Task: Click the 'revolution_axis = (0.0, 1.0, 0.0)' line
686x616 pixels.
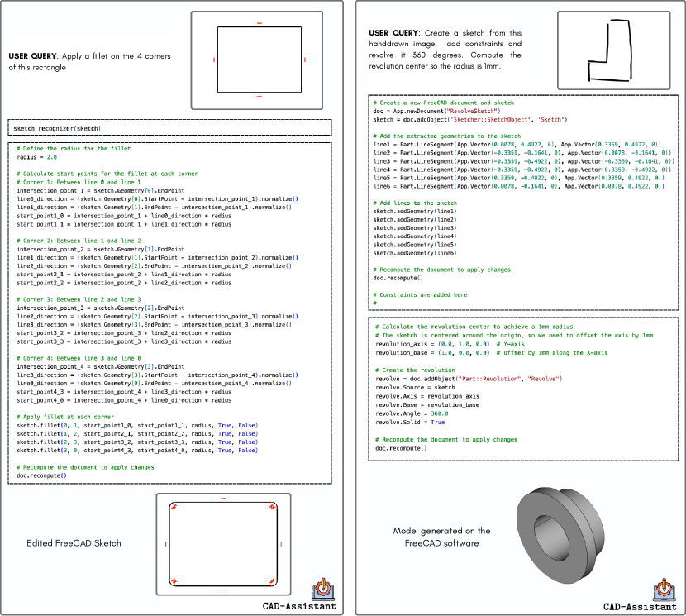Action: pos(450,344)
